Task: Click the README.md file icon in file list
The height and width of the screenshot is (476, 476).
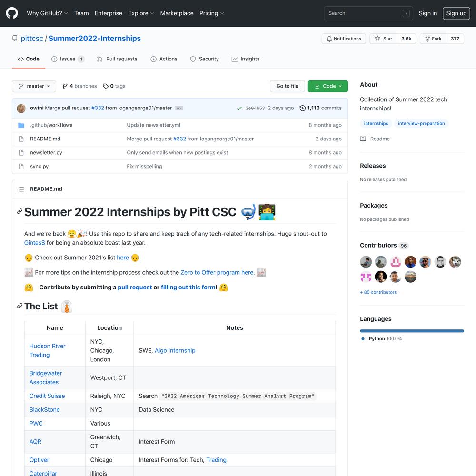Action: pos(21,139)
